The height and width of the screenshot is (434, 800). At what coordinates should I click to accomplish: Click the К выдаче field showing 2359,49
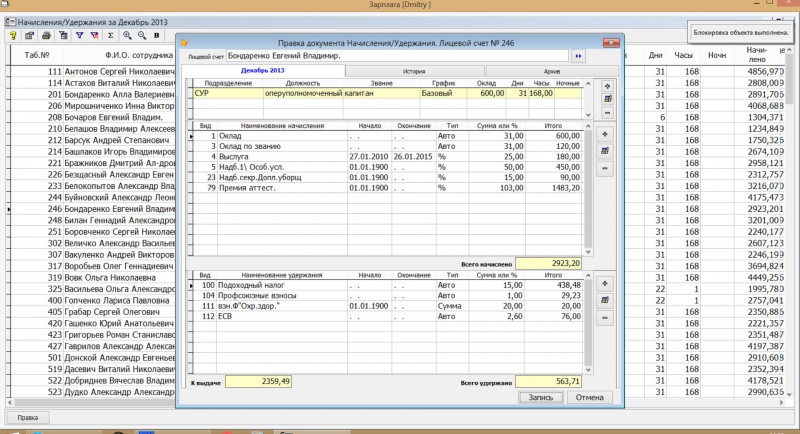coord(258,381)
